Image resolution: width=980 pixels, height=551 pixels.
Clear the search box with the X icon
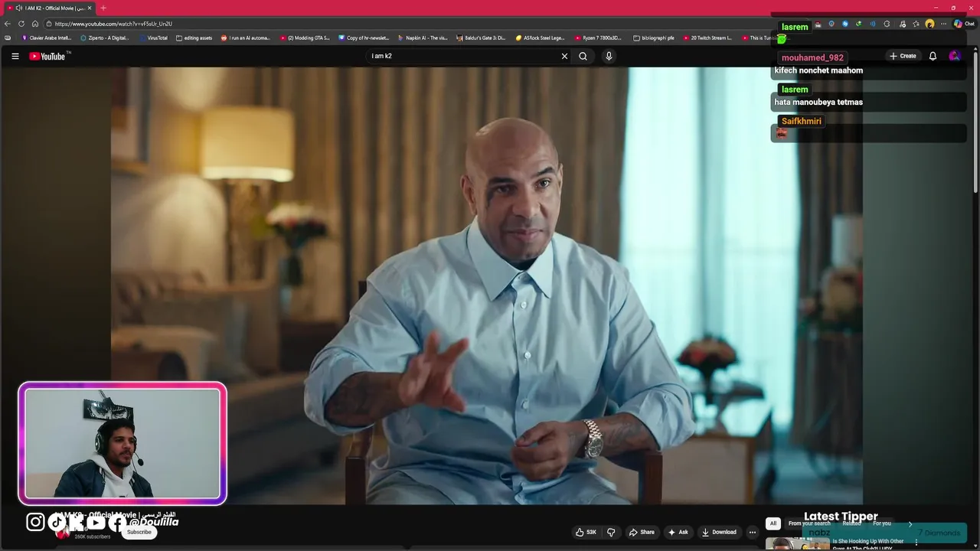pos(564,56)
